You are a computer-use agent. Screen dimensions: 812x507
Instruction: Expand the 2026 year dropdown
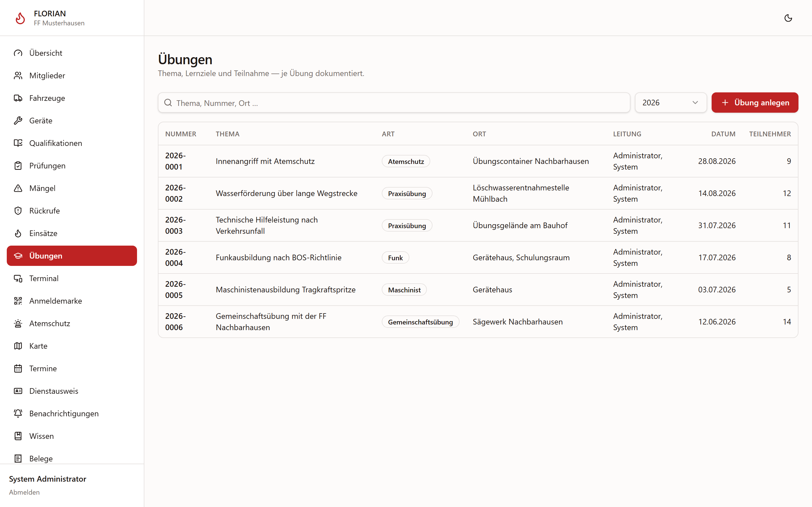click(671, 103)
